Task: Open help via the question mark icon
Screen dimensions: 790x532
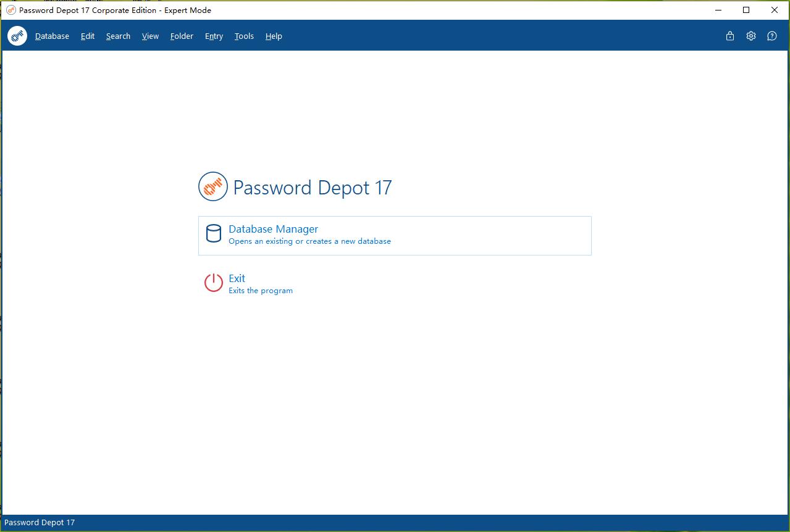Action: coord(772,36)
